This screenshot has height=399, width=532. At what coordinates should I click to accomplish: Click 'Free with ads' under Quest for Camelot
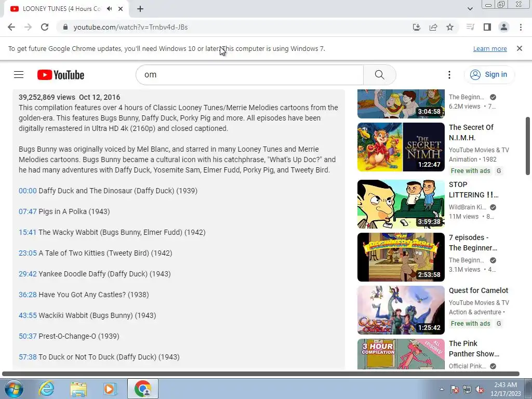tap(470, 323)
